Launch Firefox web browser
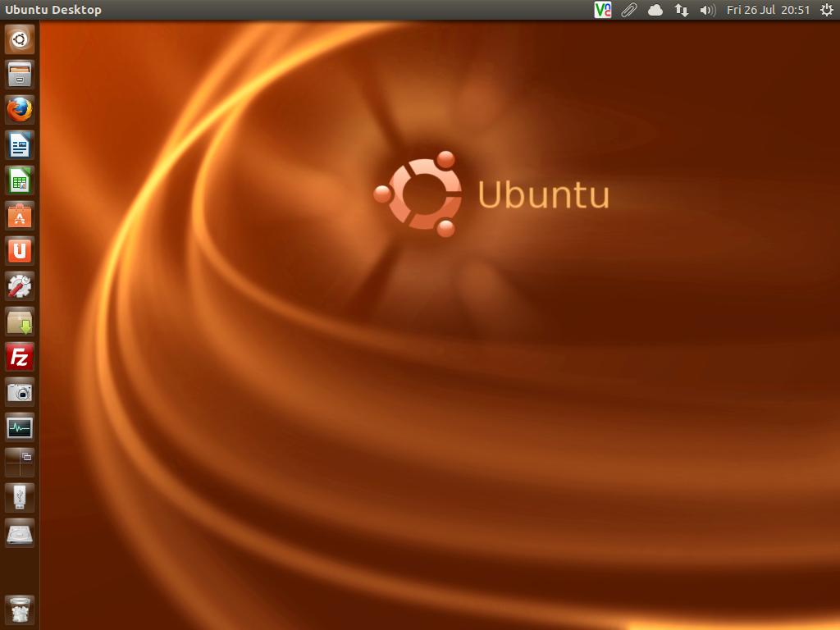This screenshot has height=630, width=840. [20, 110]
